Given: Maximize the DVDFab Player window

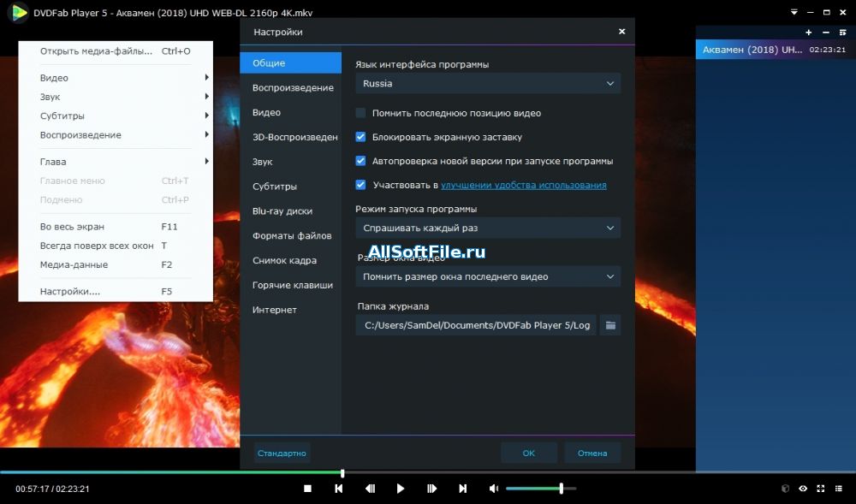Looking at the screenshot, I should point(827,12).
